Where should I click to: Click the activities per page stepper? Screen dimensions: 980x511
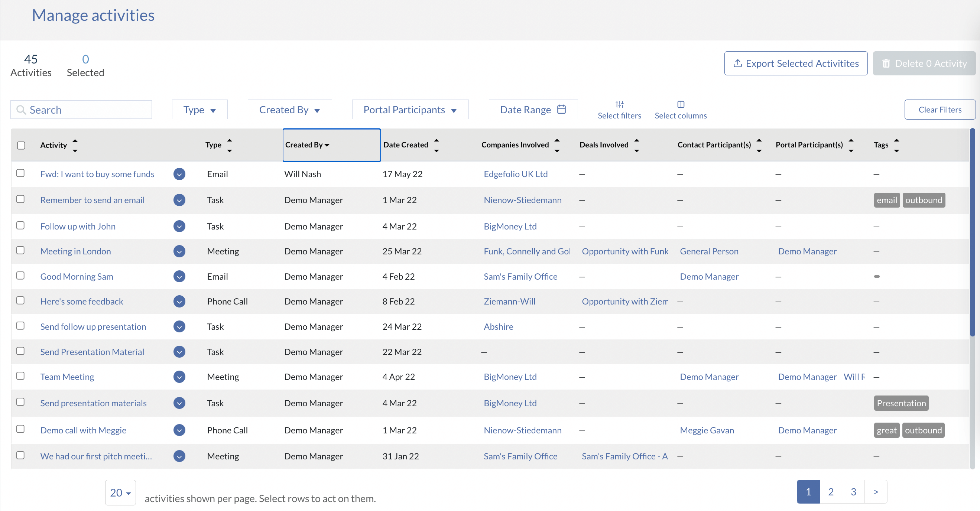click(120, 492)
